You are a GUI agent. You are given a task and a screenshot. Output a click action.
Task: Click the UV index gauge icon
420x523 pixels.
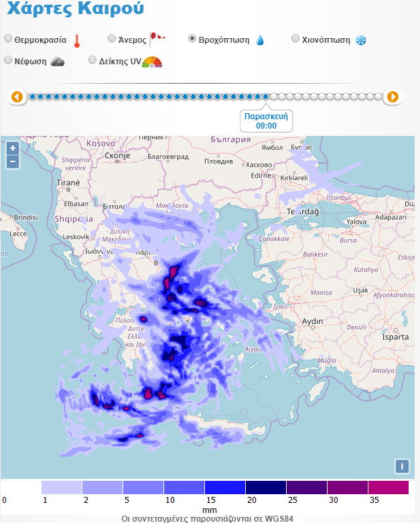tap(153, 62)
